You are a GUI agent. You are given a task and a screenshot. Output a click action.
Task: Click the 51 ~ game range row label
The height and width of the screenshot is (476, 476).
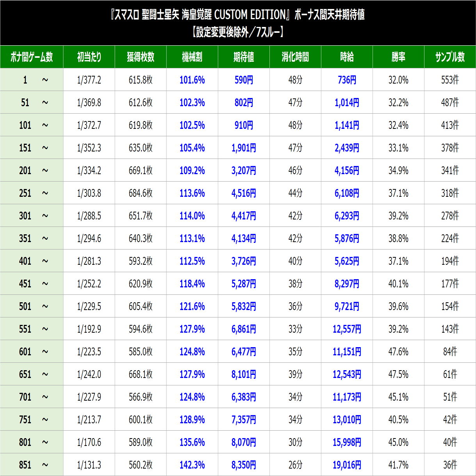click(32, 102)
